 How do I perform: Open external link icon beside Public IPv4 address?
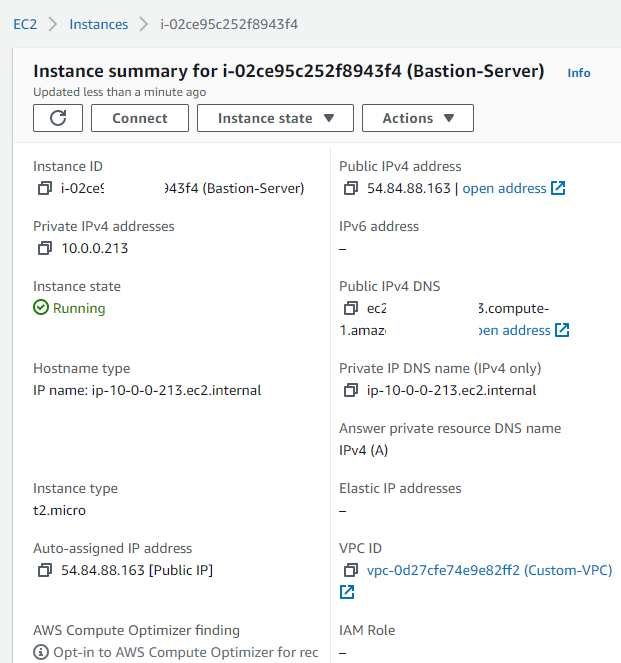point(558,188)
